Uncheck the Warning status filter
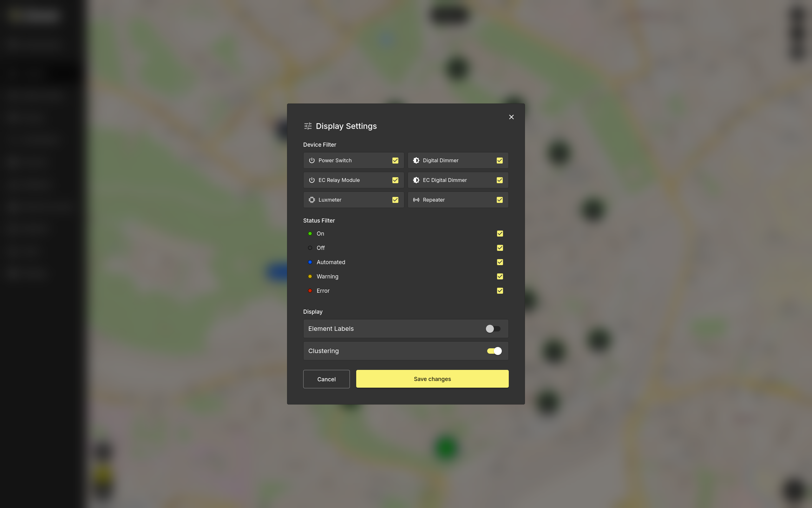Screen dimensions: 812x508 500,277
